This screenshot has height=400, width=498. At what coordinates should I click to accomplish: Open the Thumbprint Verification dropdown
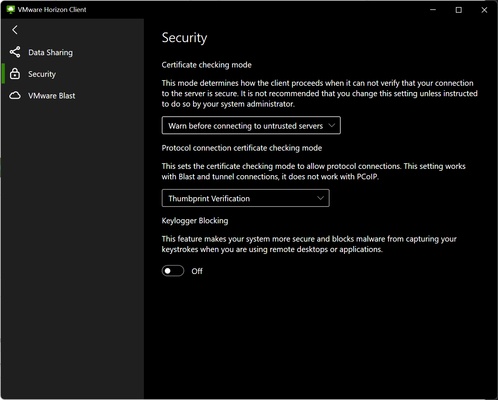[x=245, y=198]
